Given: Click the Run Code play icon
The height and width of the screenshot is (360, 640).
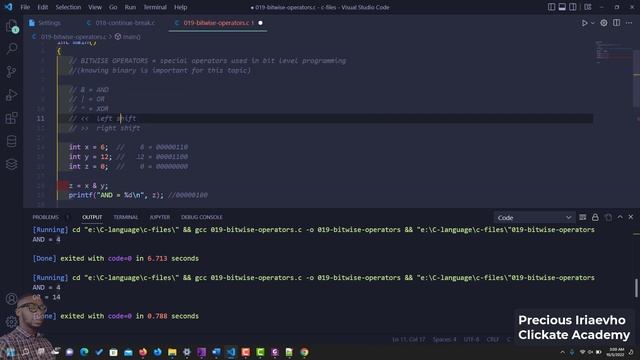Looking at the screenshot, I should pos(584,23).
